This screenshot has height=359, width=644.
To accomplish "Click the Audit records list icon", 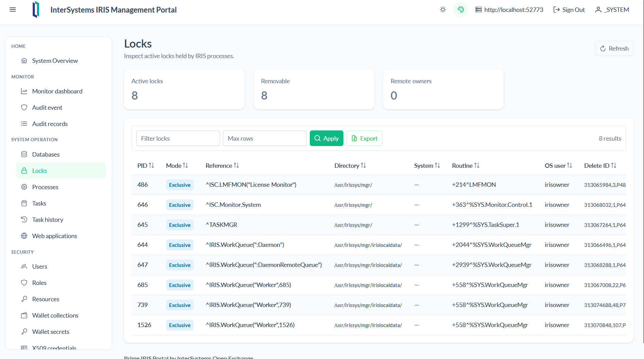I will coord(24,124).
